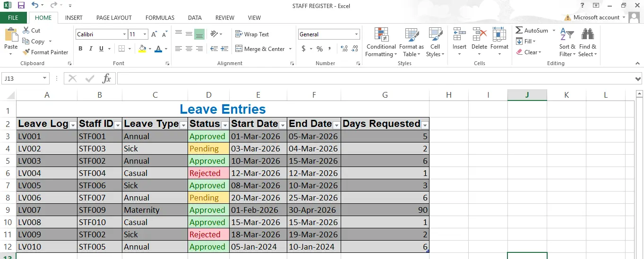Cut the selected cells

point(32,31)
